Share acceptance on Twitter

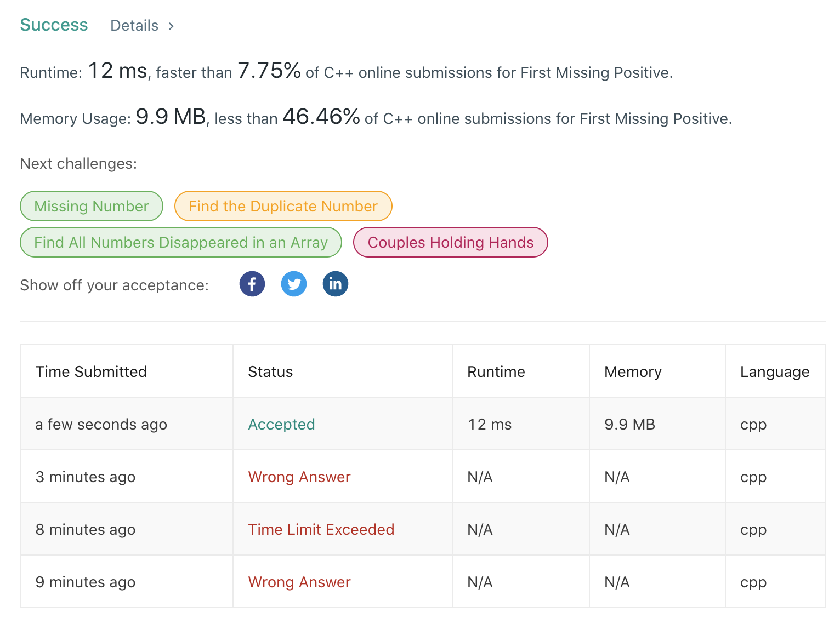coord(293,284)
